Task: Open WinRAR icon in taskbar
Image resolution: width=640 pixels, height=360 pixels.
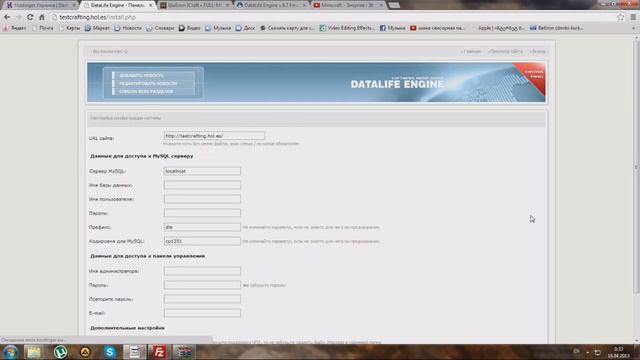Action: [x=184, y=352]
